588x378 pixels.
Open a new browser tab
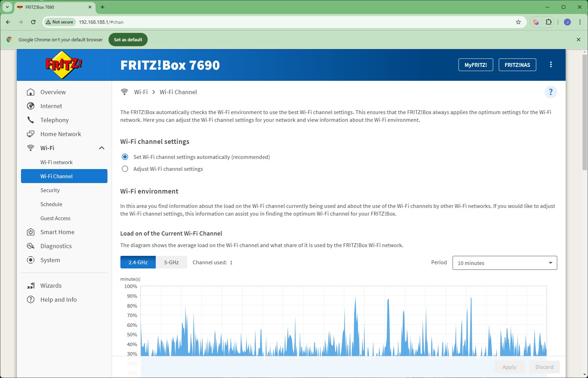coord(103,7)
